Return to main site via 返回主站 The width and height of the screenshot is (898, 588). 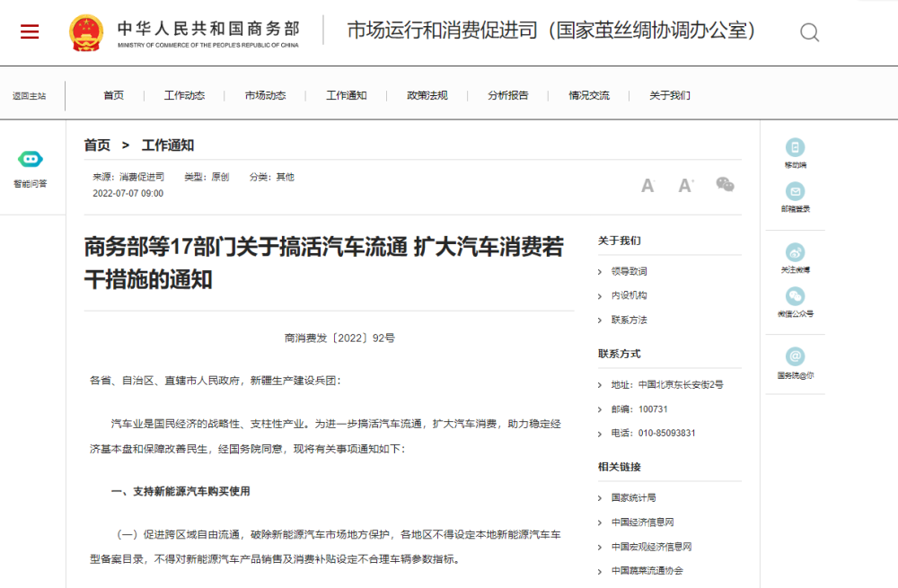click(29, 96)
